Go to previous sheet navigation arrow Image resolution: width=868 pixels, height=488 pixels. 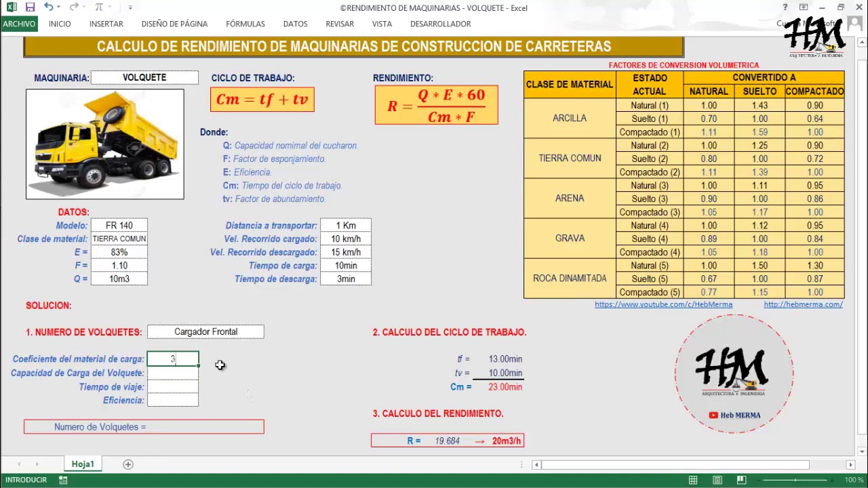(19, 464)
